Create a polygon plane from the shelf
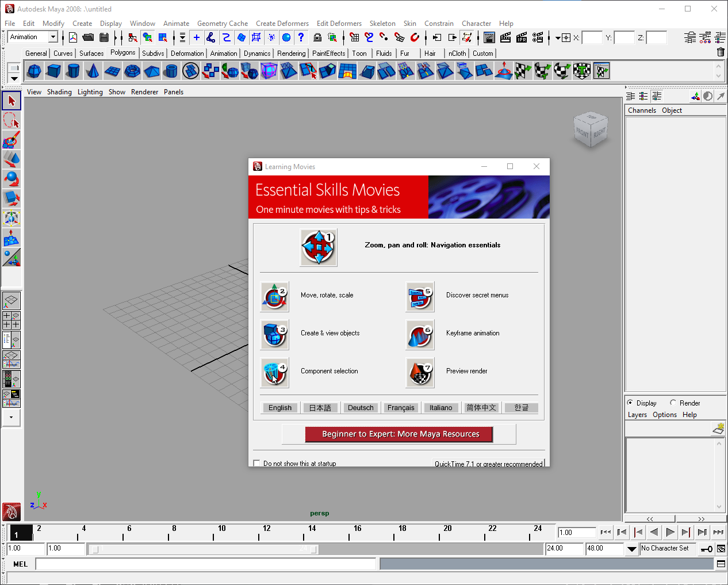Screen dimensions: 728x585 point(113,71)
